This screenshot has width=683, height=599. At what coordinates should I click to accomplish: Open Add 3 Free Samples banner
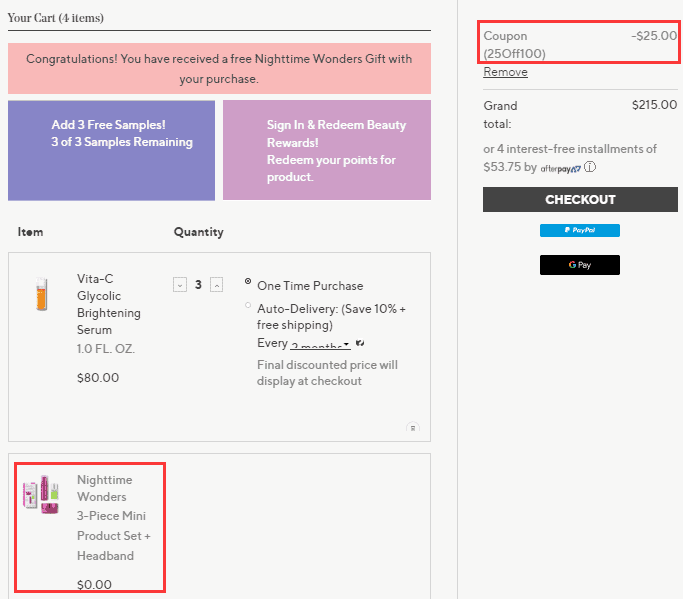coord(112,150)
